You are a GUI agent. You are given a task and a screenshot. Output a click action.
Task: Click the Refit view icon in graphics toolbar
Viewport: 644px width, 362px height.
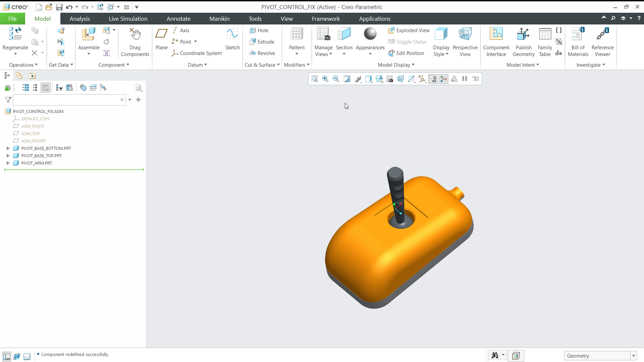314,79
